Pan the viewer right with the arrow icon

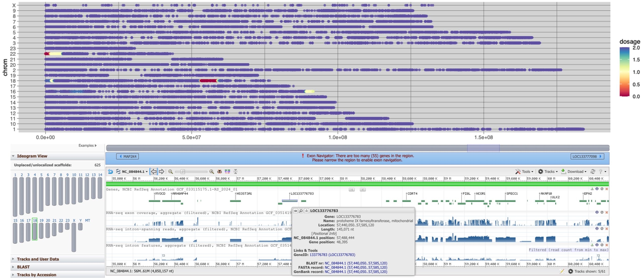pos(162,171)
